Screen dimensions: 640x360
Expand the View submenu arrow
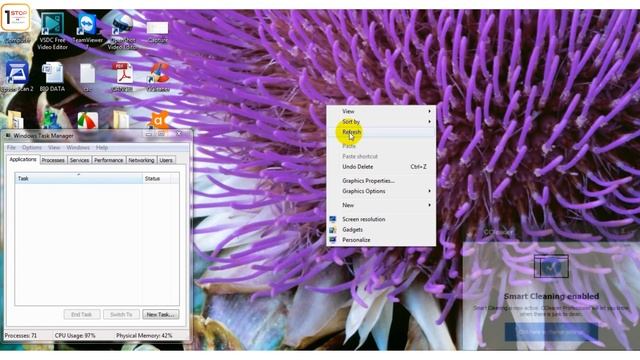429,111
